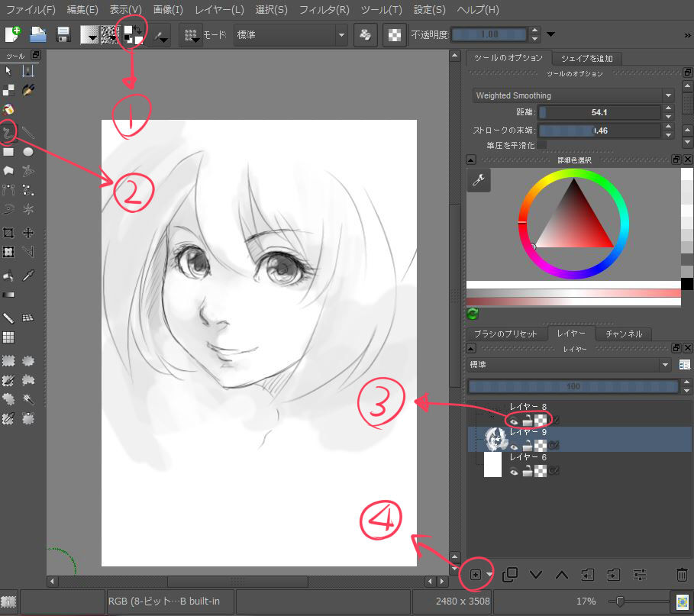
Task: Duplicate the current layer
Action: point(511,574)
